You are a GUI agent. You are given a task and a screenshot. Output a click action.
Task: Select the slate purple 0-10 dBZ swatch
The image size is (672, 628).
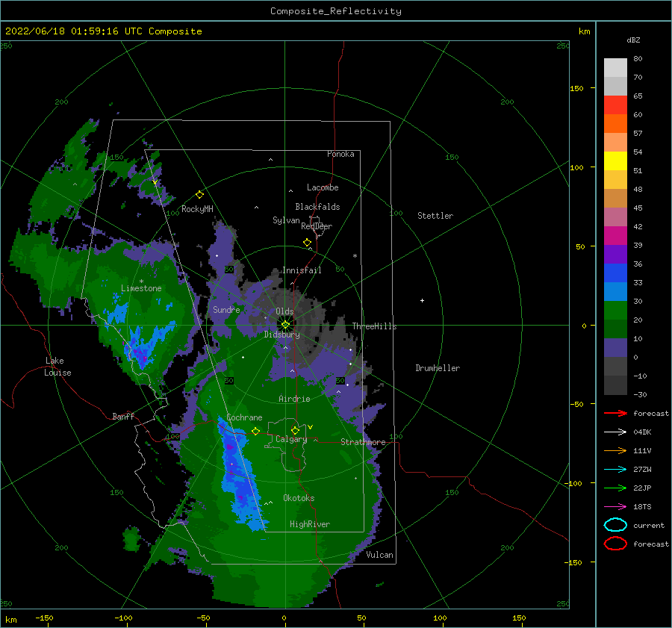tap(615, 348)
